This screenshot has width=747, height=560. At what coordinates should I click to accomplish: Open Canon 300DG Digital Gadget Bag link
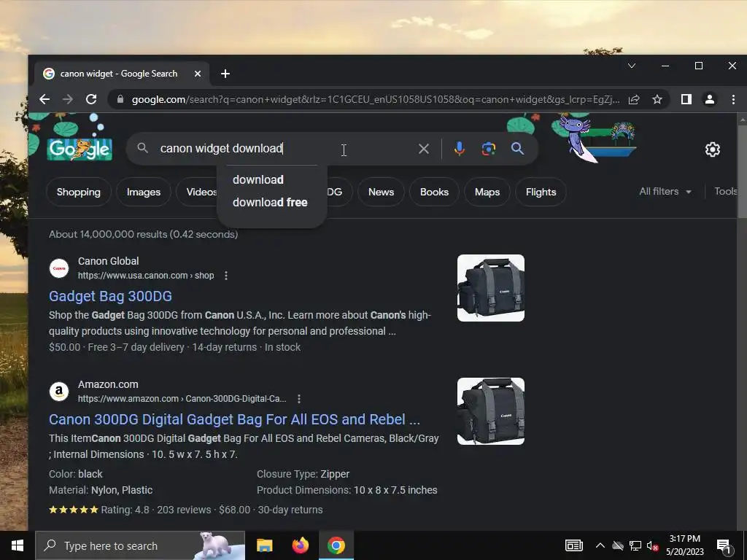coord(234,419)
